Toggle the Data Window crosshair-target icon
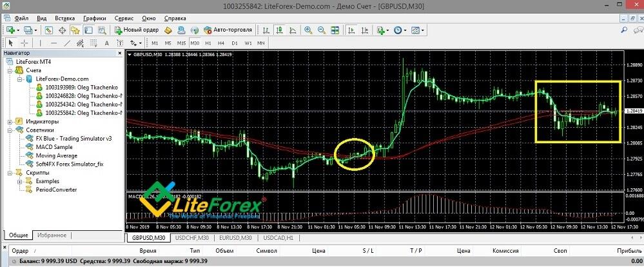Image resolution: width=644 pixels, height=267 pixels. pos(62,30)
